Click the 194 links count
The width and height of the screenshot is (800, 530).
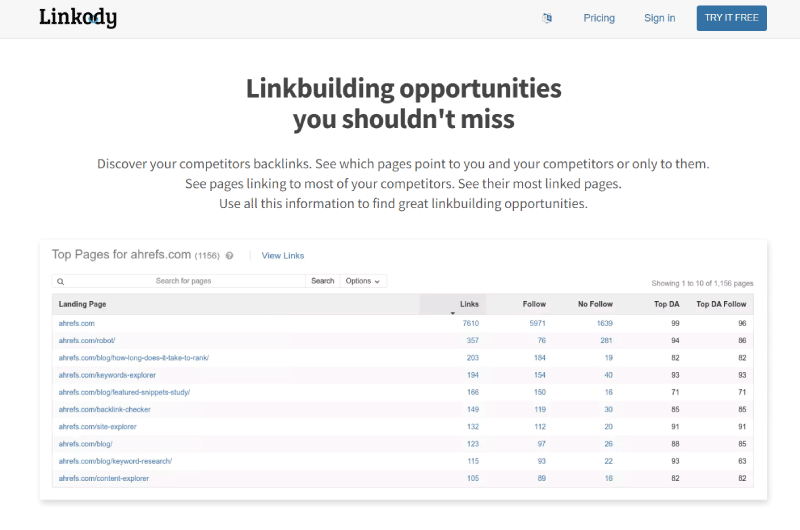coord(472,375)
